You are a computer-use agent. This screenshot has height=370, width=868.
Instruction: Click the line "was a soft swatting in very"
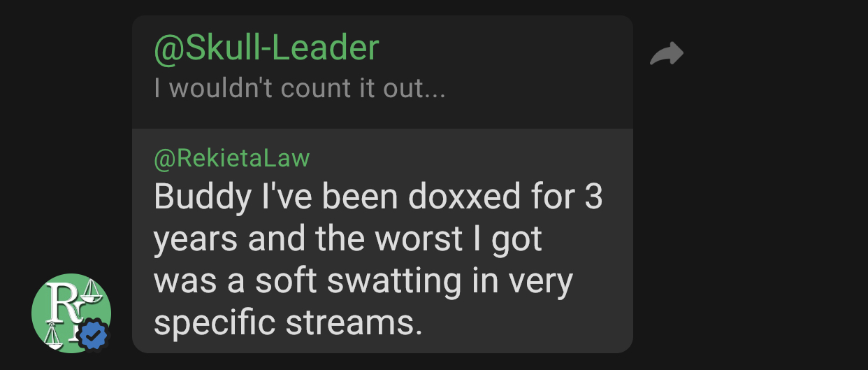coord(363,281)
